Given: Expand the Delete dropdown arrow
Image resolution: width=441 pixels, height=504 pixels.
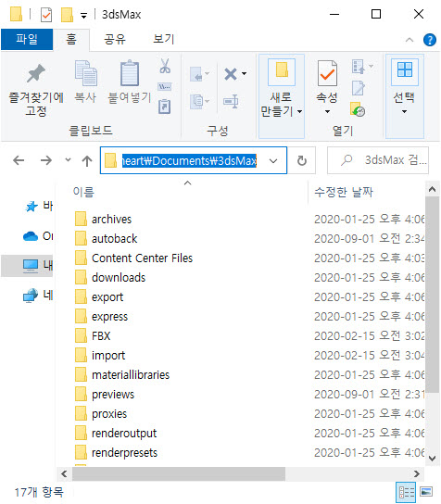Looking at the screenshot, I should pyautogui.click(x=245, y=73).
